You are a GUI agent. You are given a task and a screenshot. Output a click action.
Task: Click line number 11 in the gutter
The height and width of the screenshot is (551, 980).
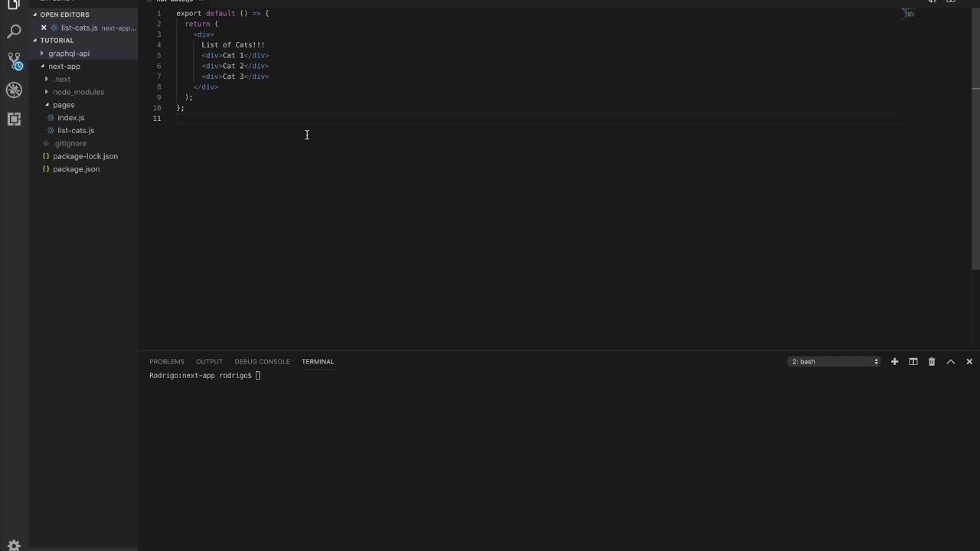157,119
